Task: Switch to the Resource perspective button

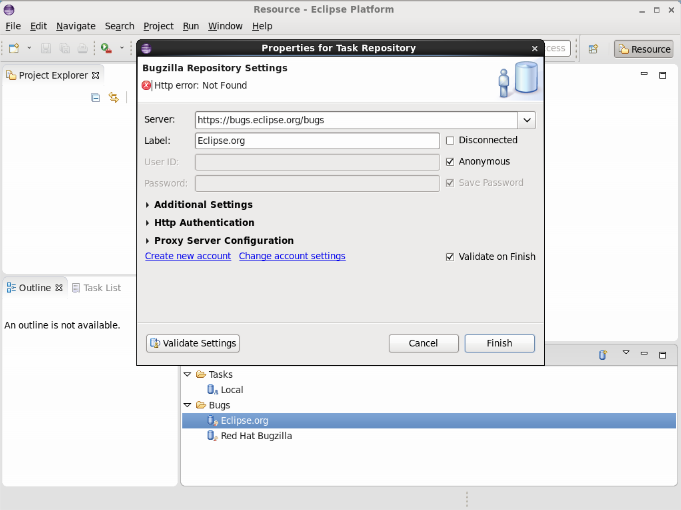Action: 644,49
